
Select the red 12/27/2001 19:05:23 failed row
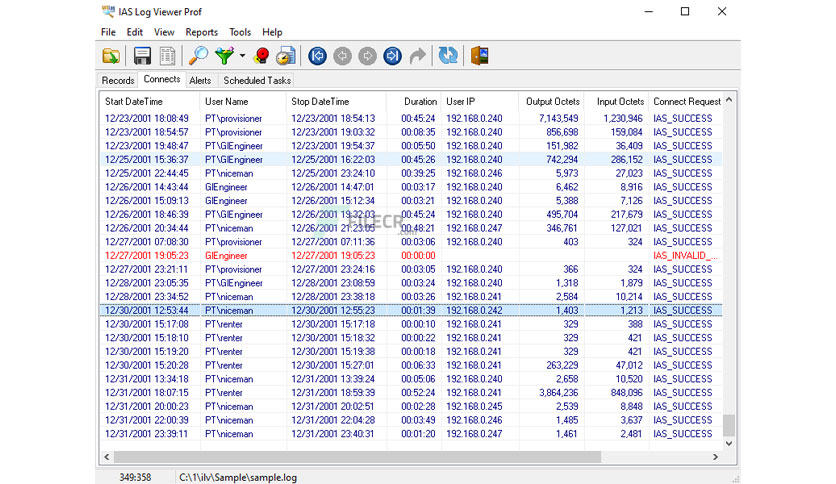411,255
